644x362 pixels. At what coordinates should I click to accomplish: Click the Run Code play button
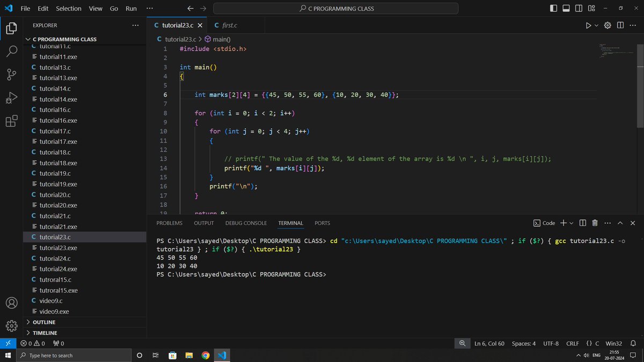pos(588,25)
